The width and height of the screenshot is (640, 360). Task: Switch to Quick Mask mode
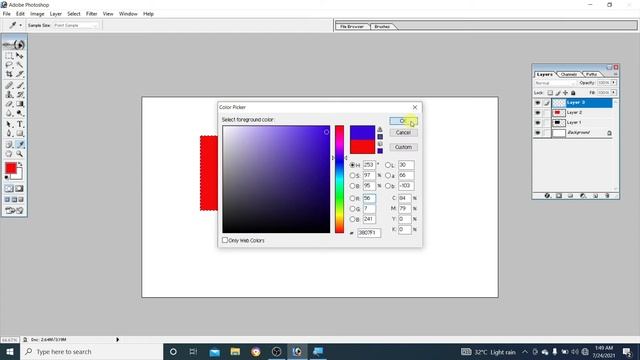pos(19,189)
